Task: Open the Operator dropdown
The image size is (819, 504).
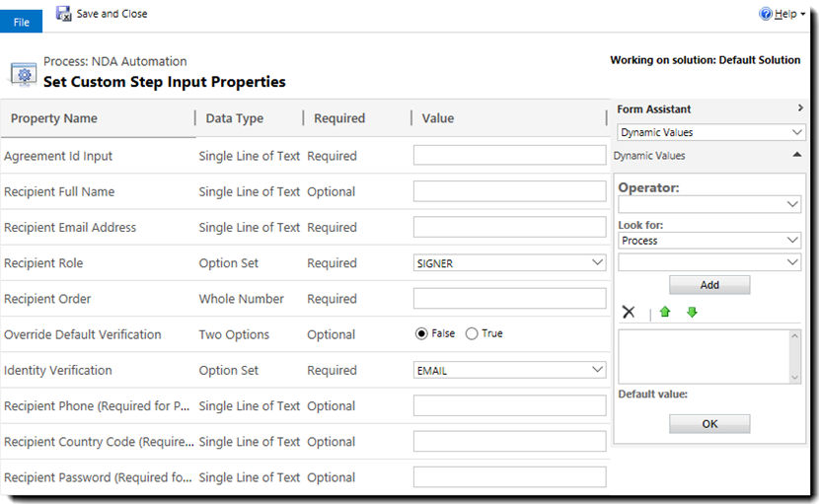Action: coord(709,204)
